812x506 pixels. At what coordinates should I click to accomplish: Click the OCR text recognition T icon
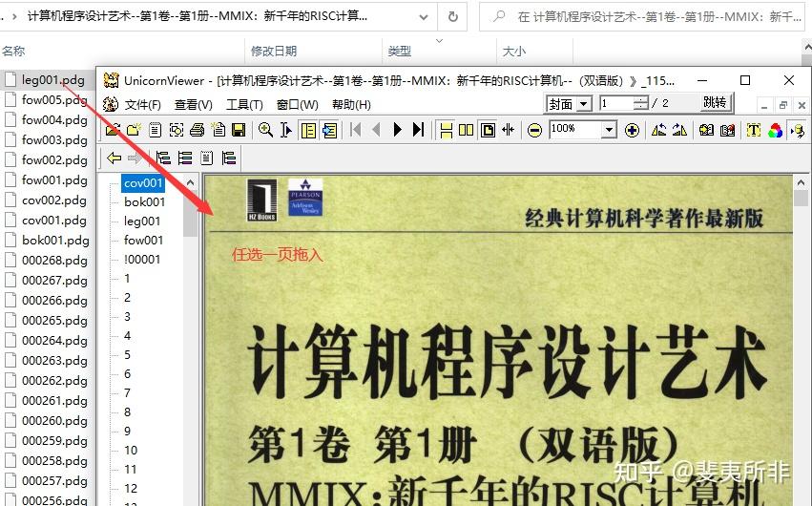coord(754,130)
